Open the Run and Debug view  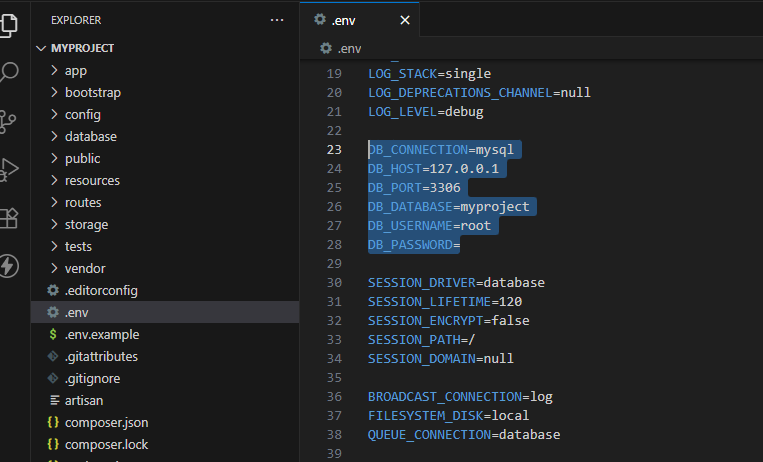point(9,168)
